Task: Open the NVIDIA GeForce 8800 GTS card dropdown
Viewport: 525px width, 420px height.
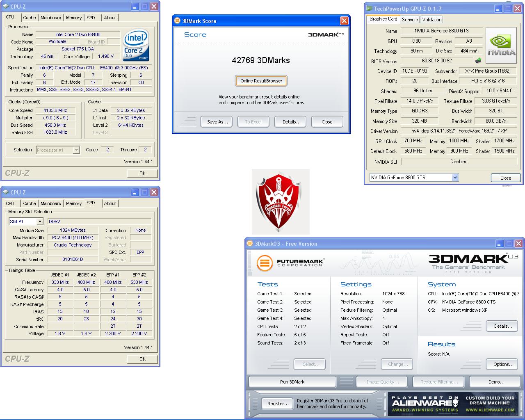Action: (455, 178)
